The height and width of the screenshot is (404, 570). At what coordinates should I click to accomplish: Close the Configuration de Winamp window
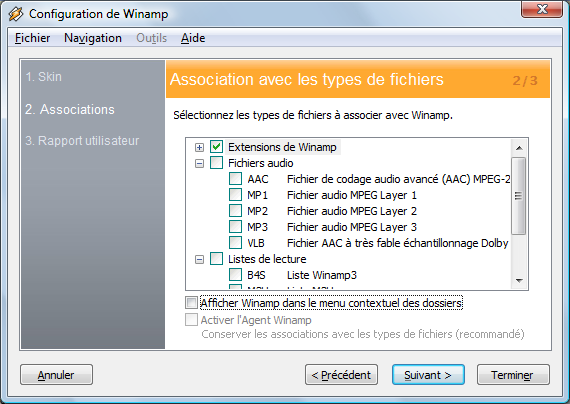pos(542,9)
